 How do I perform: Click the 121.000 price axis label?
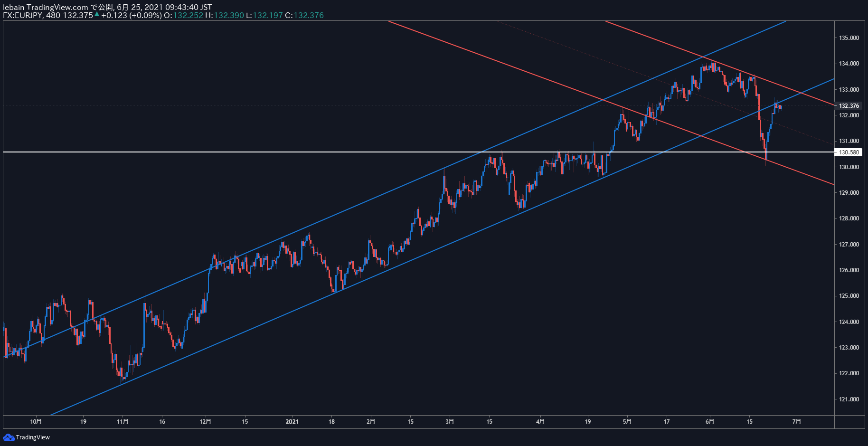coord(849,399)
